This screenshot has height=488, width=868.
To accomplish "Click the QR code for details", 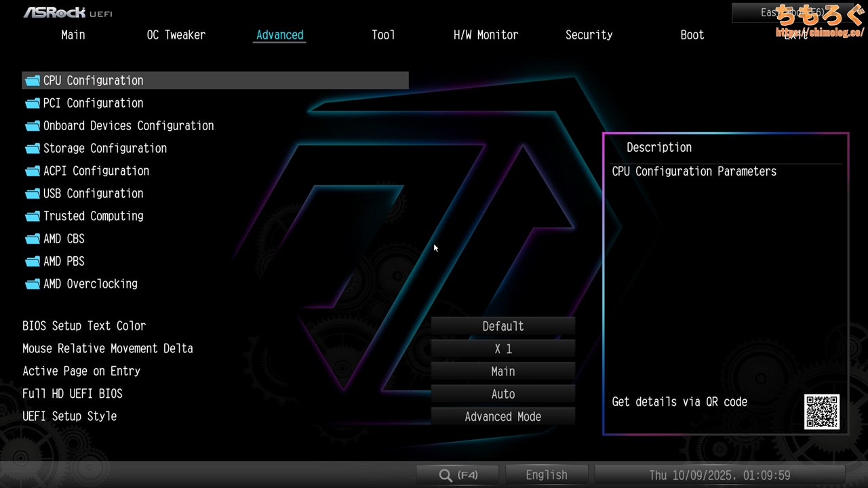I will (x=822, y=411).
